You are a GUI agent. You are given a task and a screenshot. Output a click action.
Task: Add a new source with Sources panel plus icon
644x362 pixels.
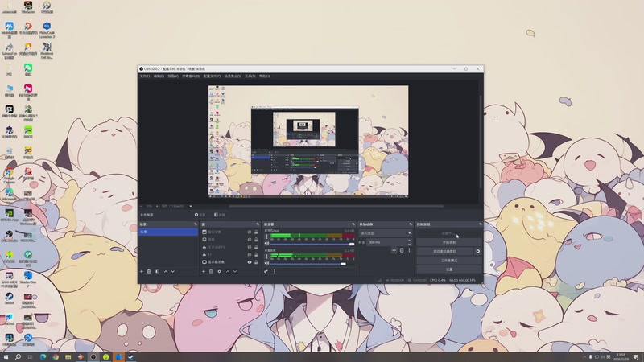pyautogui.click(x=204, y=271)
